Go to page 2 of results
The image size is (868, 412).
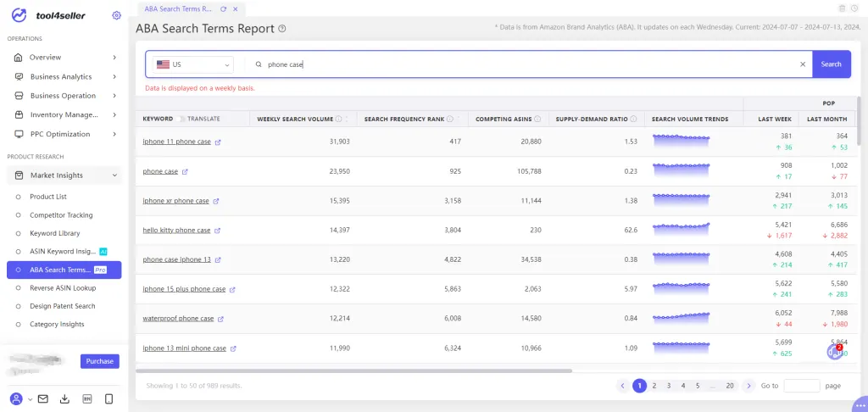click(x=654, y=386)
